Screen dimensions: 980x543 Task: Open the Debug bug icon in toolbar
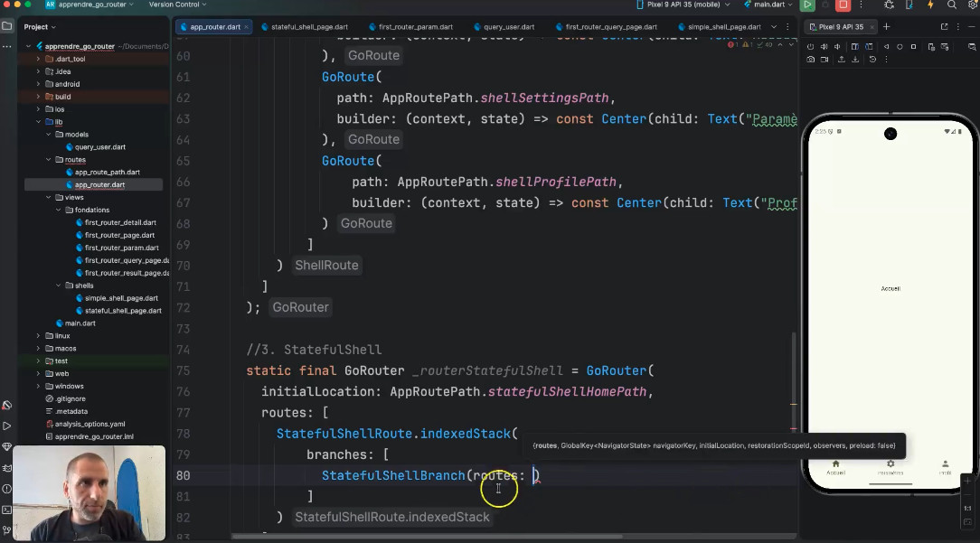[889, 5]
